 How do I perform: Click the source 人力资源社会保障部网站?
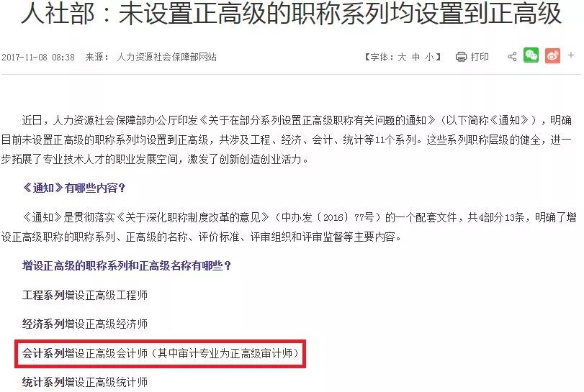pyautogui.click(x=166, y=57)
